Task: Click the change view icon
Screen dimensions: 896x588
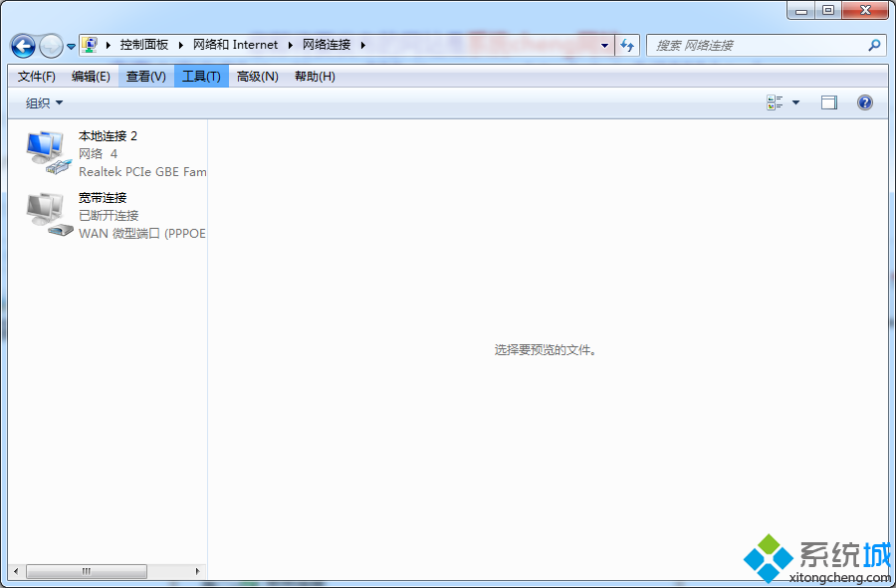Action: (x=776, y=102)
